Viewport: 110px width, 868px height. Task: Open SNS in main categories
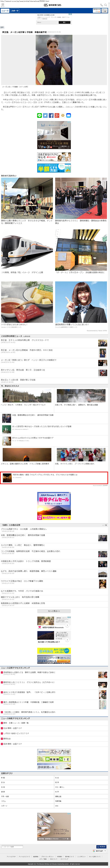(x=81, y=806)
